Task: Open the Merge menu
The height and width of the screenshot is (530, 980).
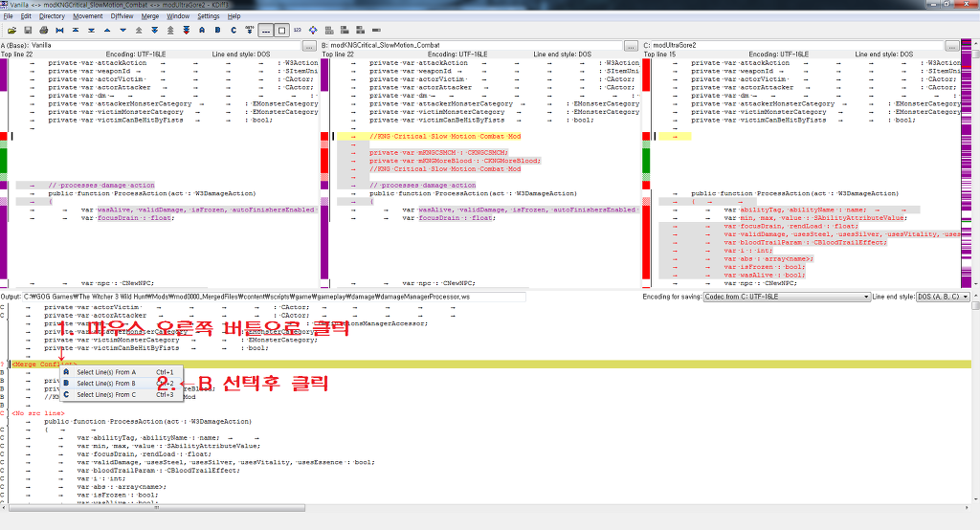Action: click(149, 16)
